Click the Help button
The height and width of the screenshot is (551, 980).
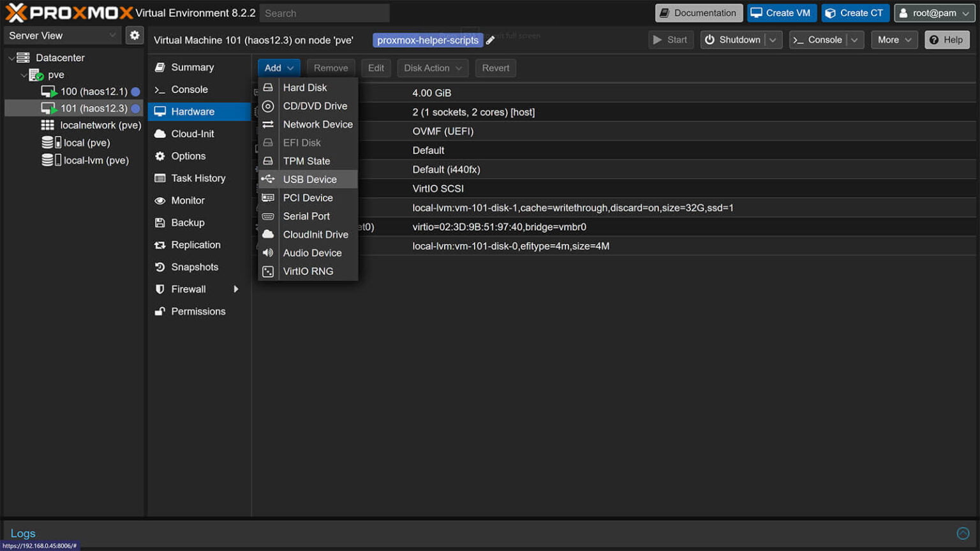pyautogui.click(x=947, y=40)
